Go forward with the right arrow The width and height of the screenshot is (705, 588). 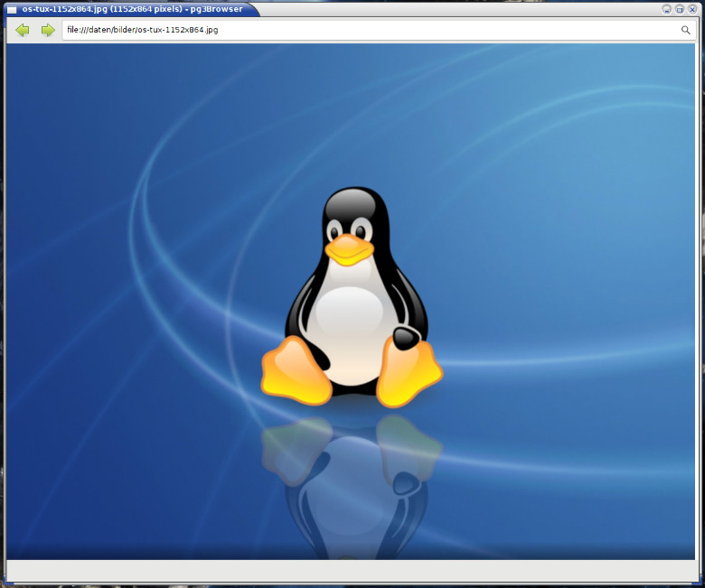(48, 30)
